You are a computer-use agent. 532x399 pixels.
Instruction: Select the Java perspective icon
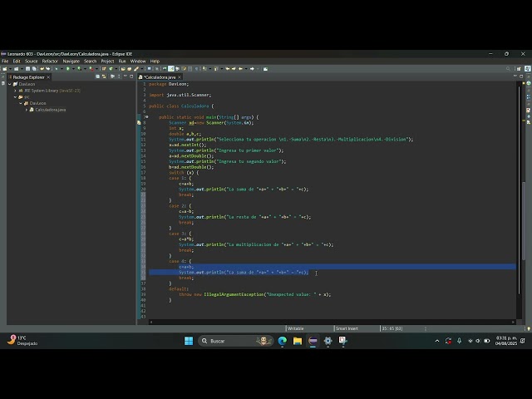[x=528, y=69]
